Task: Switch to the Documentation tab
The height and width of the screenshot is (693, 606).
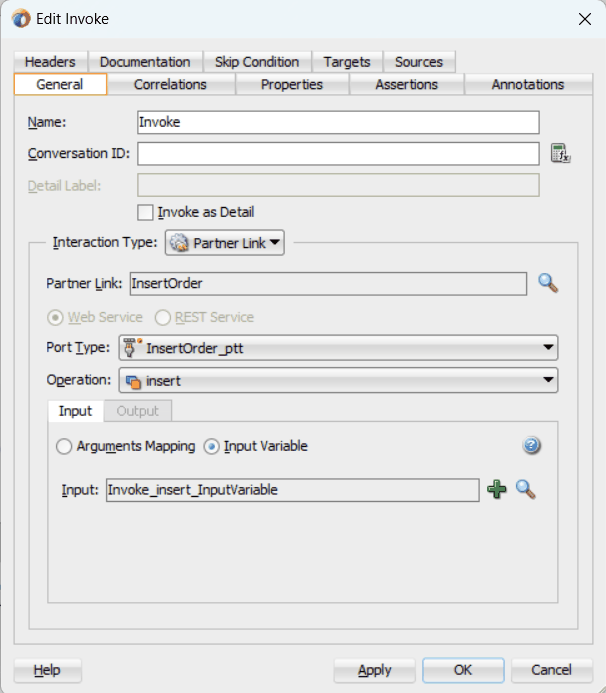Action: (145, 62)
